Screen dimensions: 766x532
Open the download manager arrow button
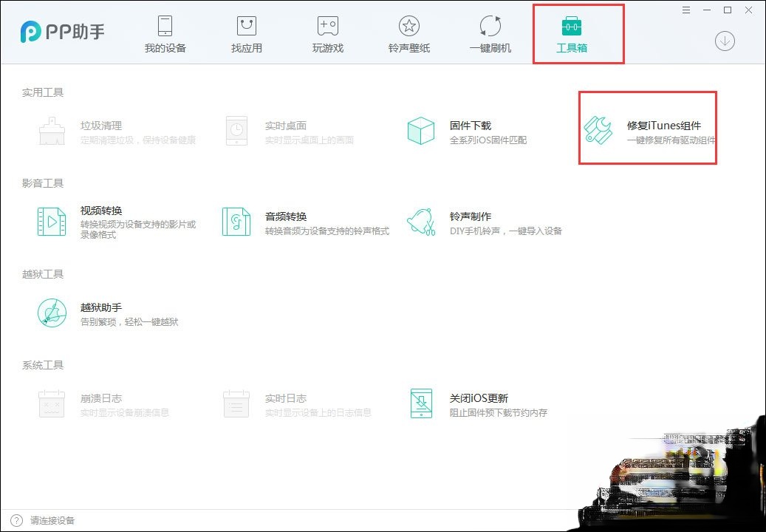click(x=725, y=41)
